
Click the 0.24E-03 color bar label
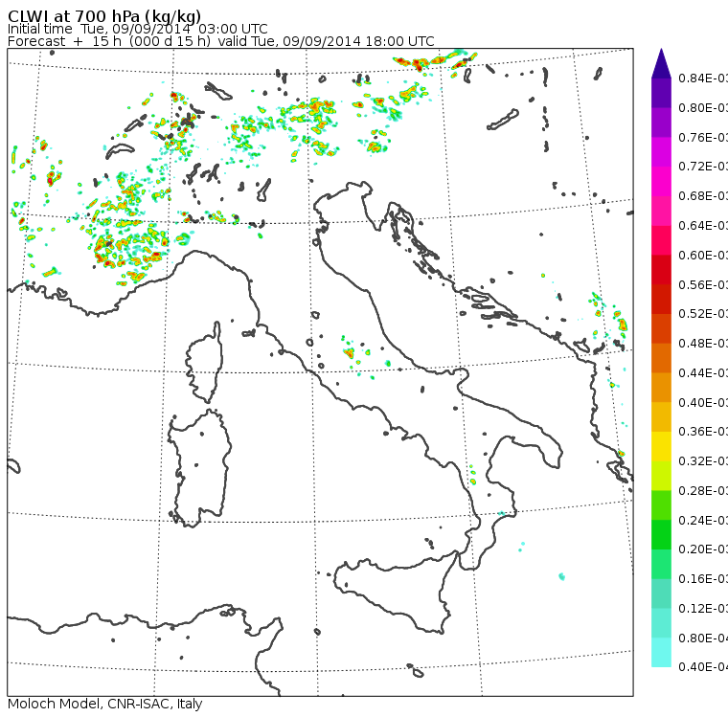click(x=703, y=520)
